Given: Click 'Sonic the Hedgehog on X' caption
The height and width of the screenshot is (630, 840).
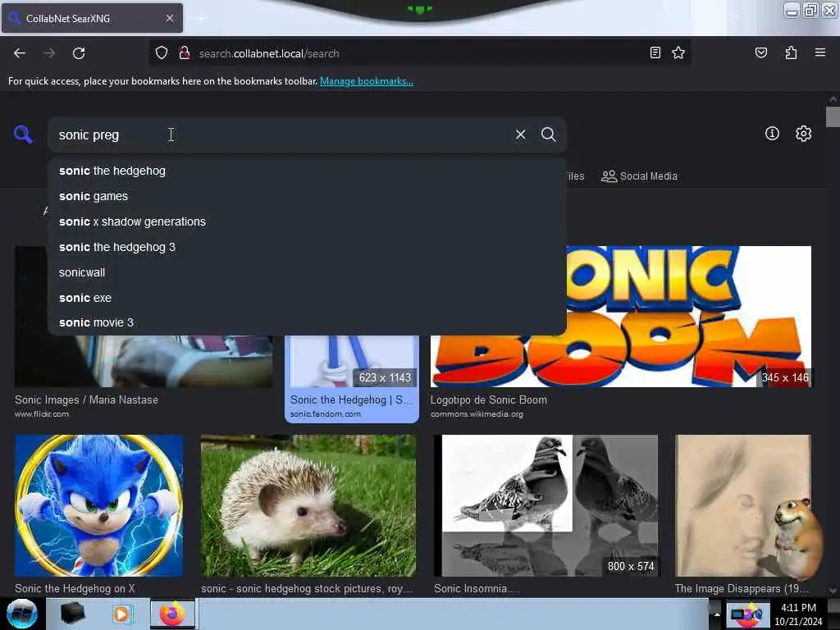Looking at the screenshot, I should [75, 588].
